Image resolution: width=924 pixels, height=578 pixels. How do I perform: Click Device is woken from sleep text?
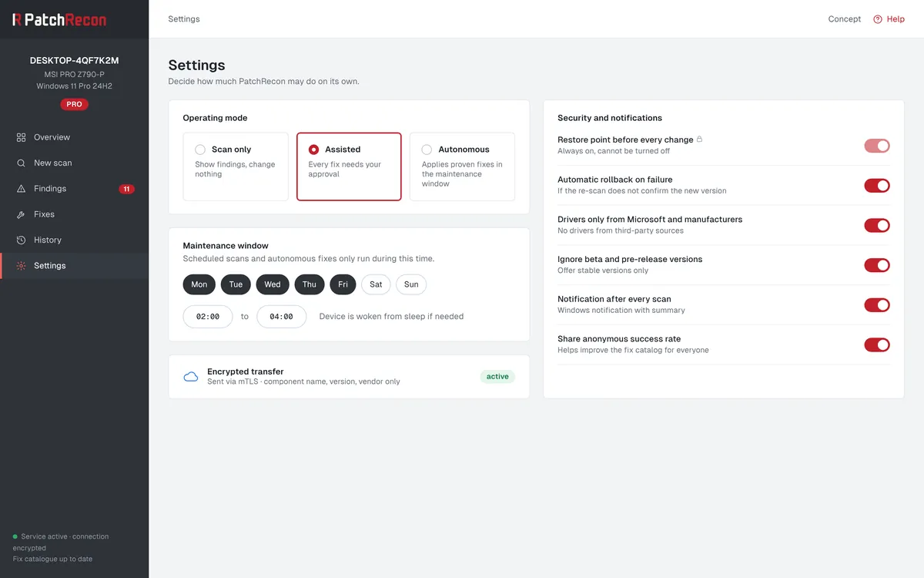click(x=391, y=317)
